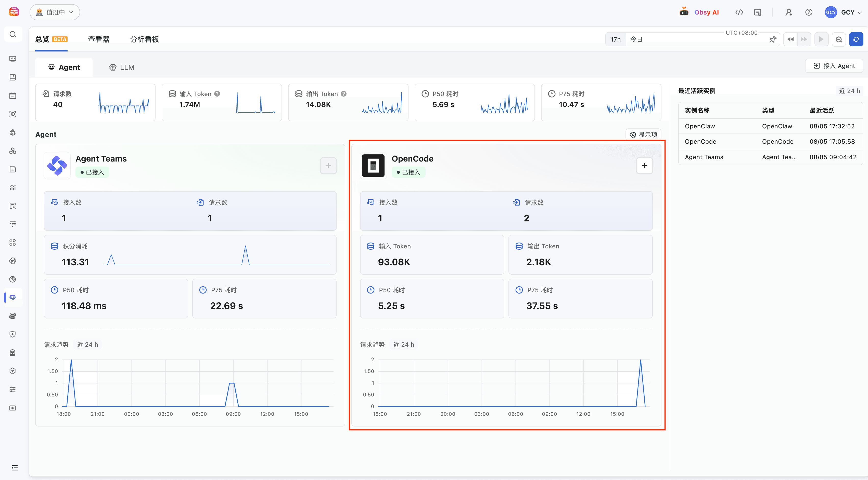The image size is (868, 480).
Task: Open the cloud storage sidebar icon
Action: (13, 261)
